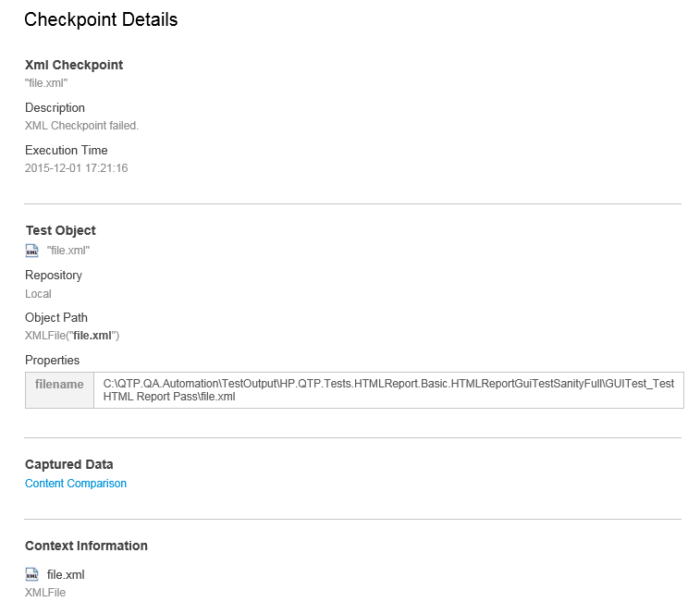This screenshot has width=700, height=614.
Task: Click the "XML Checkpoint failed." description text
Action: [x=81, y=126]
